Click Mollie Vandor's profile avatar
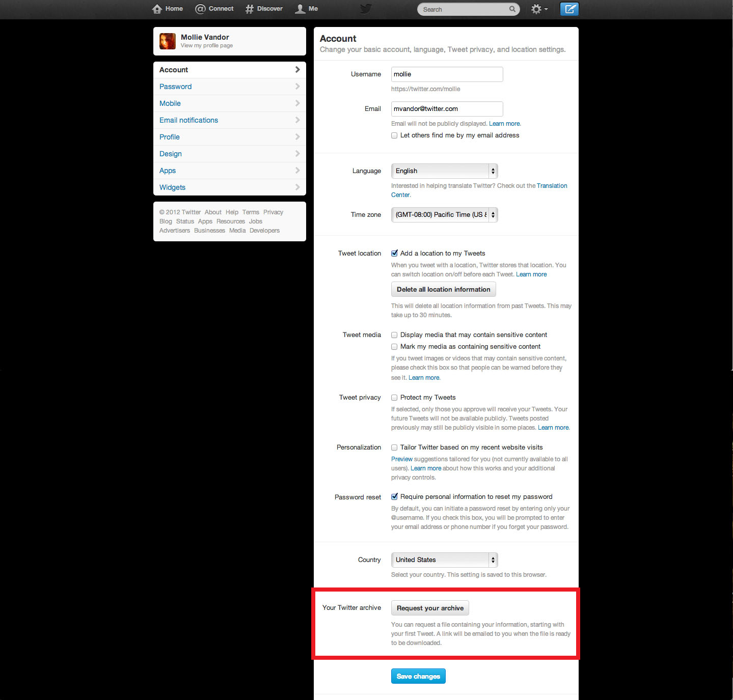 click(x=168, y=41)
